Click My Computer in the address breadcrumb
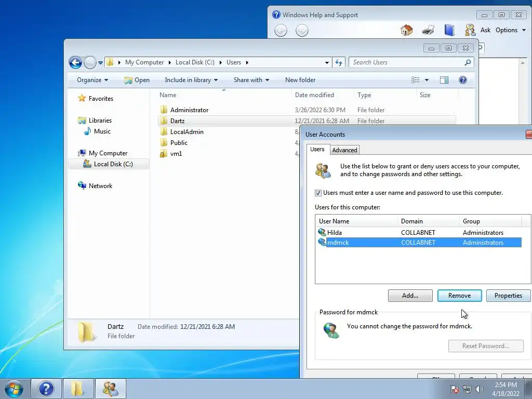532x399 pixels. [x=144, y=62]
